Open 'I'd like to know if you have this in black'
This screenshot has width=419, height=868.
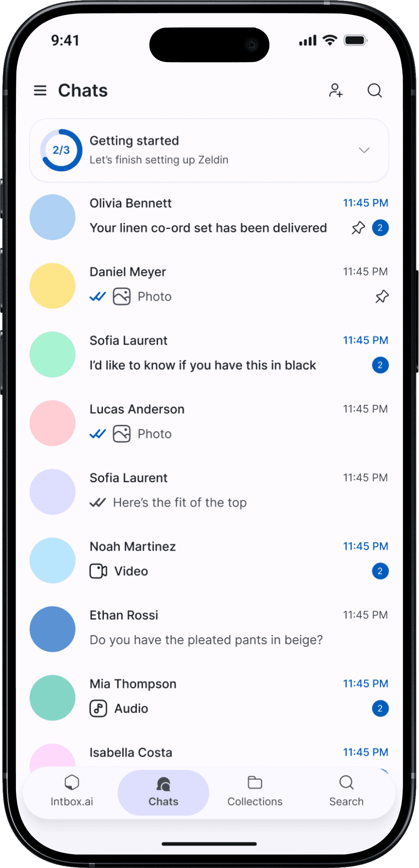tap(203, 365)
